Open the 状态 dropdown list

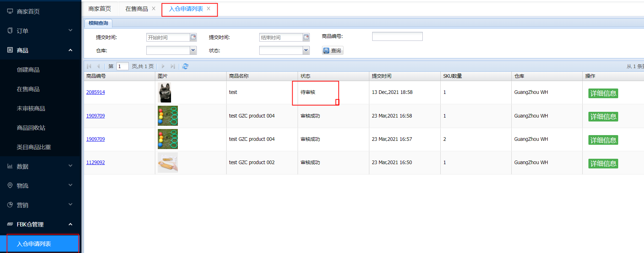point(306,50)
